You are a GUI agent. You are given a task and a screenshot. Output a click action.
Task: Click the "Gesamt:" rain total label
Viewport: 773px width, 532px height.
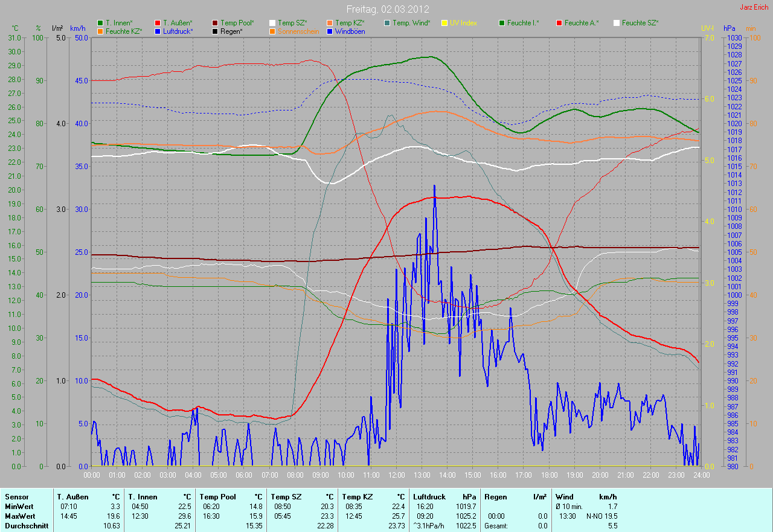(495, 526)
